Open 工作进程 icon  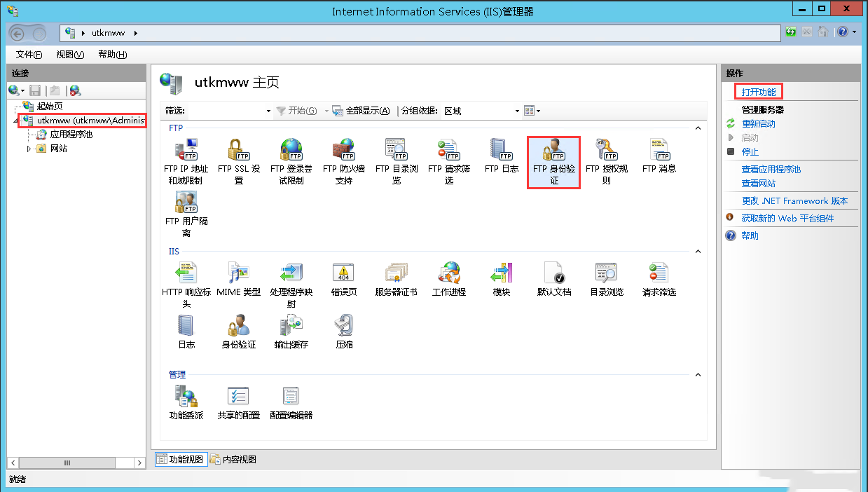point(449,279)
